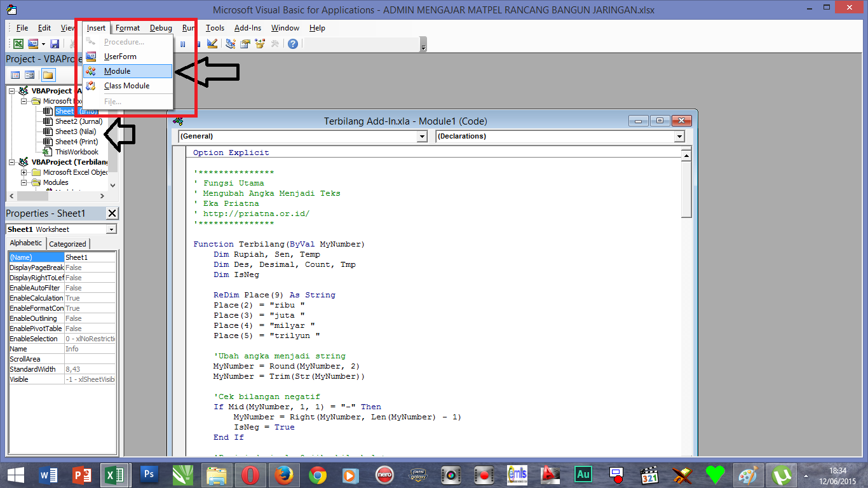Choose Class Module from the Insert menu
The height and width of the screenshot is (488, 868).
128,86
